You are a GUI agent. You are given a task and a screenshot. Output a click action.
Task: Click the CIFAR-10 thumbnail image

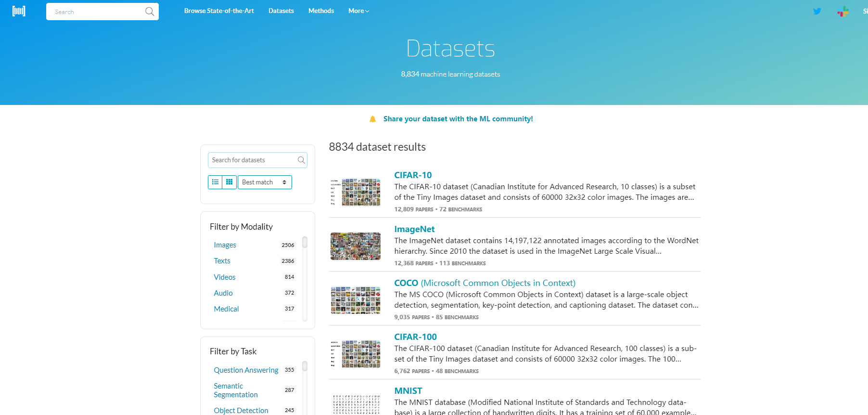(x=356, y=192)
